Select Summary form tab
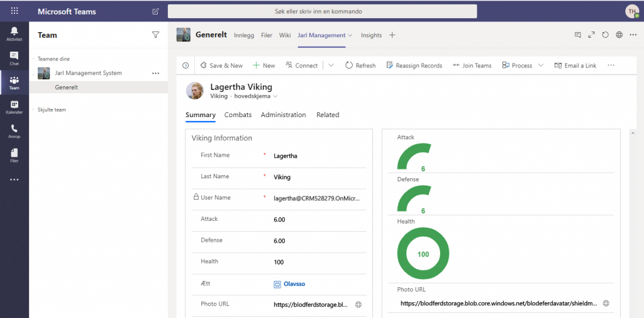The image size is (644, 318). click(x=201, y=115)
